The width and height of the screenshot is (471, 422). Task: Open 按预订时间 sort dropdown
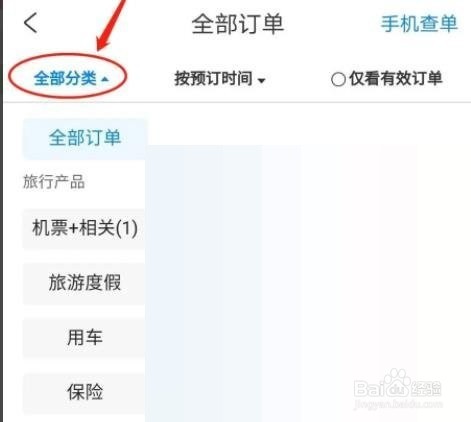click(x=219, y=79)
